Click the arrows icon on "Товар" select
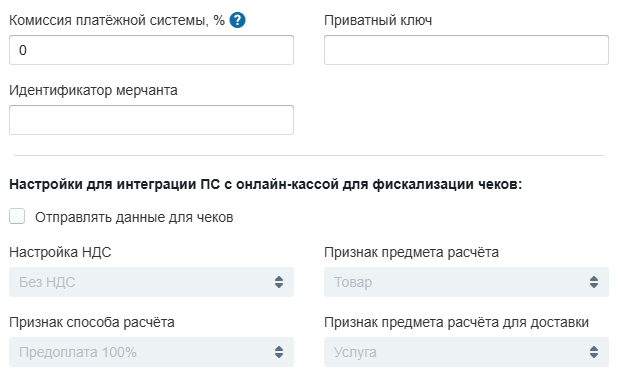The image size is (619, 381). 594,282
